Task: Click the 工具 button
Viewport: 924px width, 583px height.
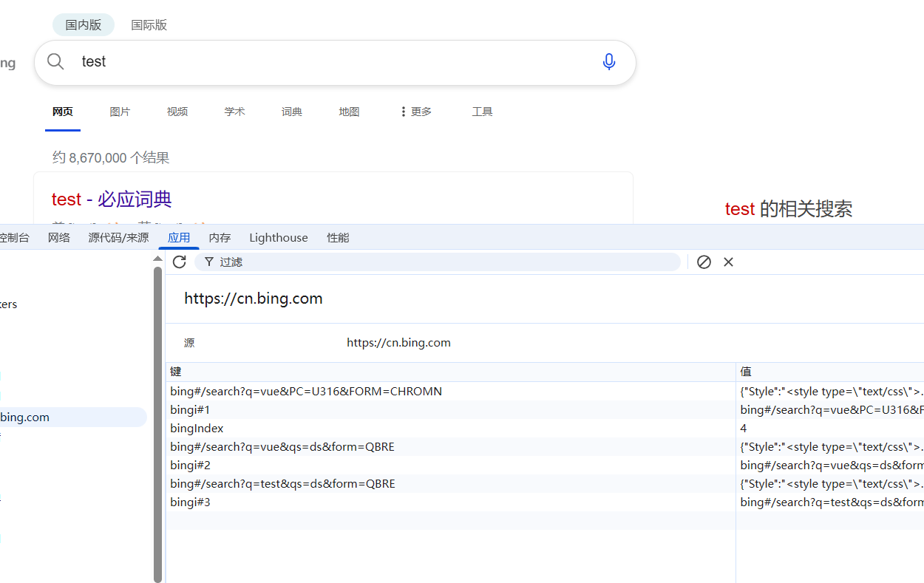Action: pos(482,112)
